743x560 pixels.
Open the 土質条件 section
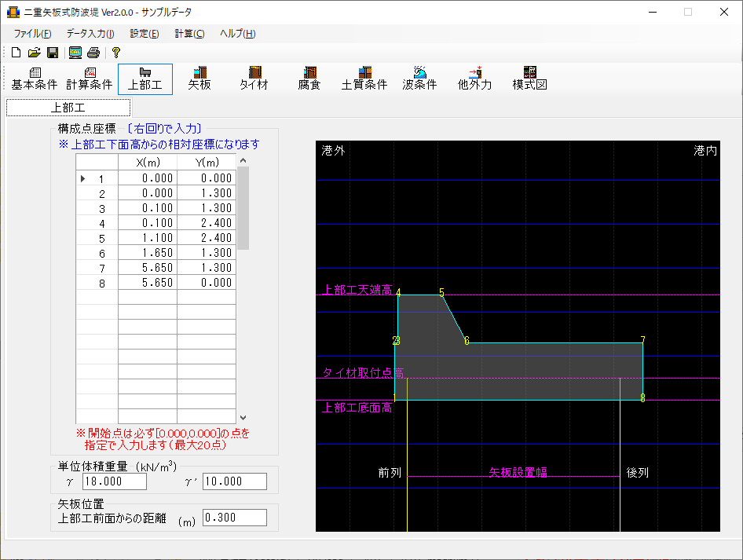point(364,79)
